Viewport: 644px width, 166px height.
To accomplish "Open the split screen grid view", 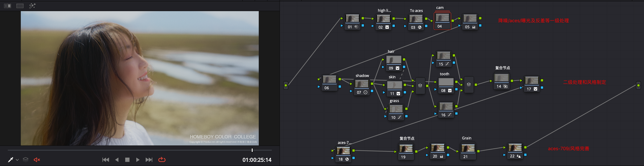I will (x=20, y=6).
